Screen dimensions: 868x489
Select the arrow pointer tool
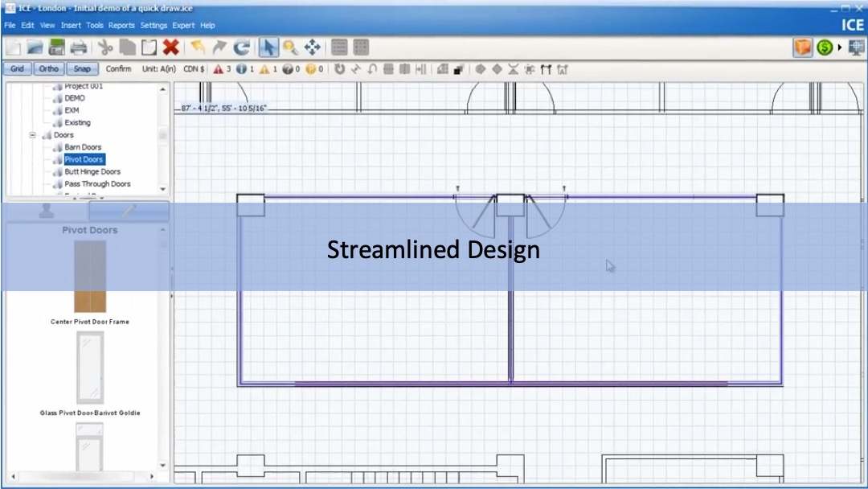268,47
